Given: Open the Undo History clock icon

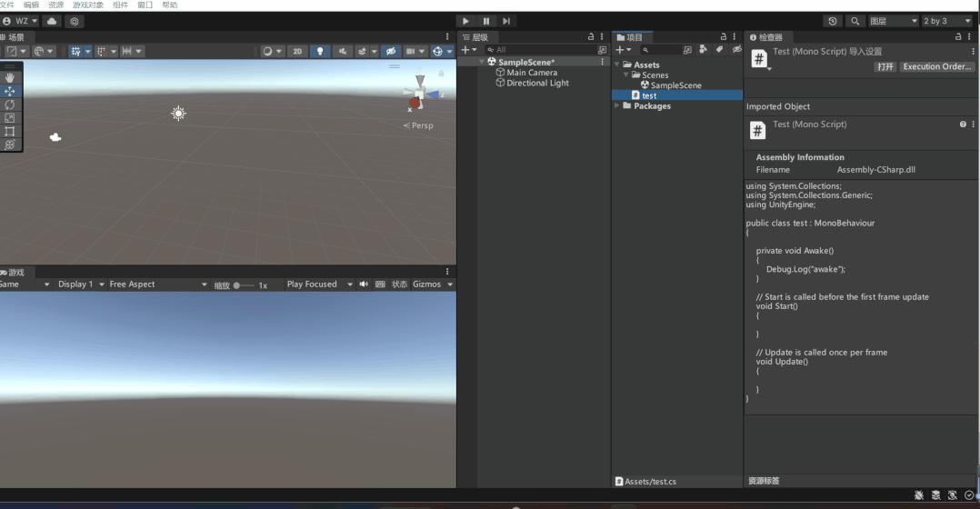Looking at the screenshot, I should pyautogui.click(x=833, y=21).
